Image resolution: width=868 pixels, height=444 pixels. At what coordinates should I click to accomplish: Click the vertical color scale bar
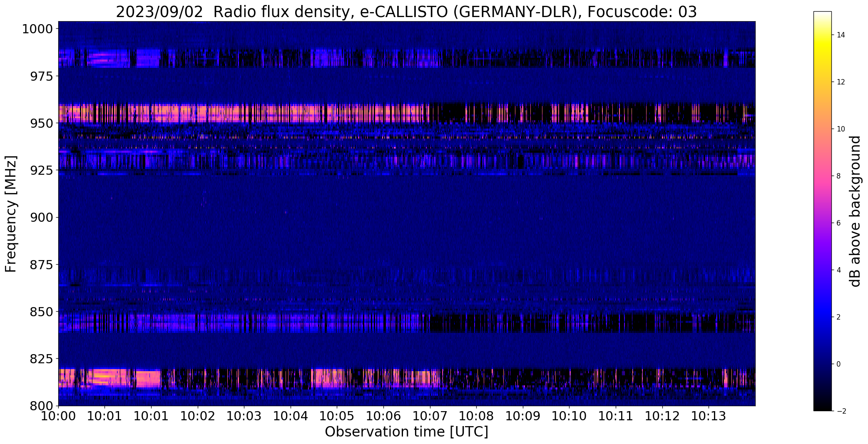coord(823,211)
